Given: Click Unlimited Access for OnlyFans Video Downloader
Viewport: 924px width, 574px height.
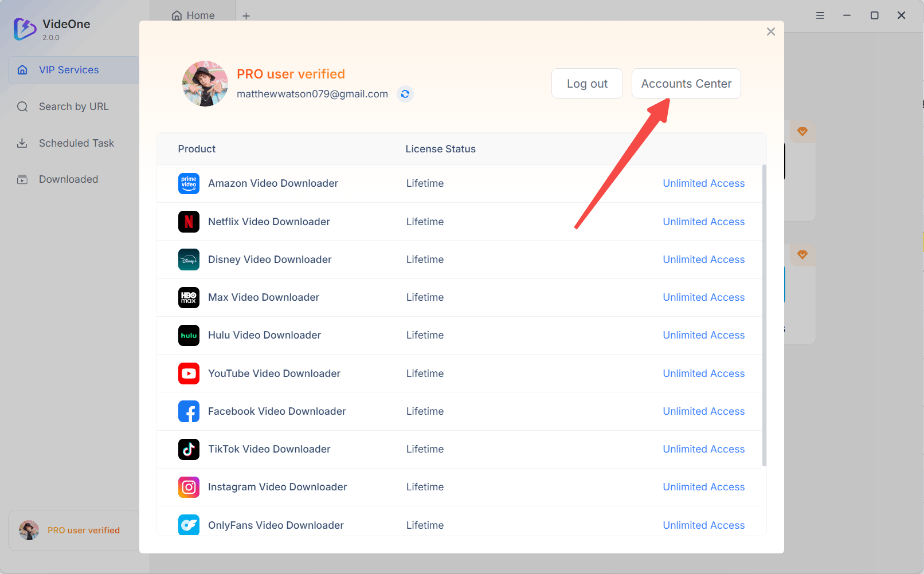Looking at the screenshot, I should click(703, 525).
